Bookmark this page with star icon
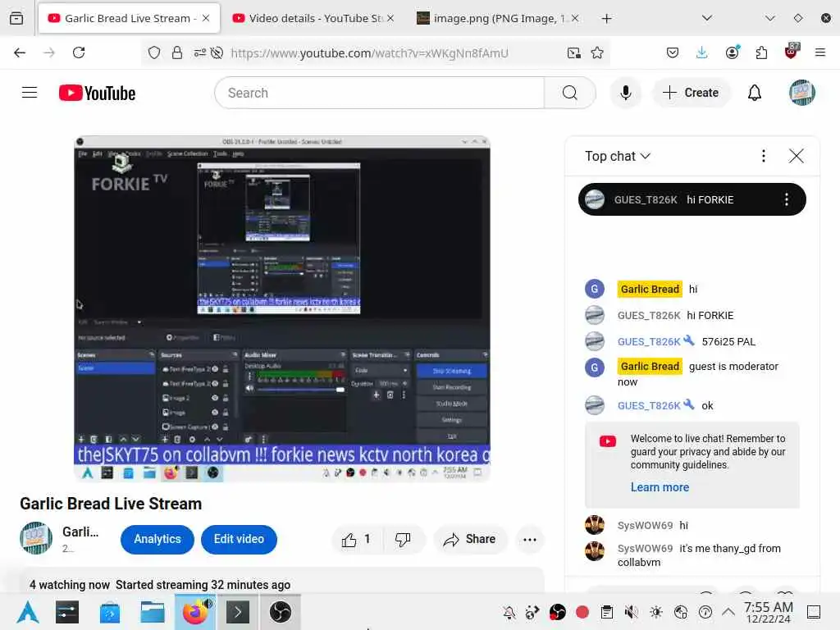 tap(597, 52)
